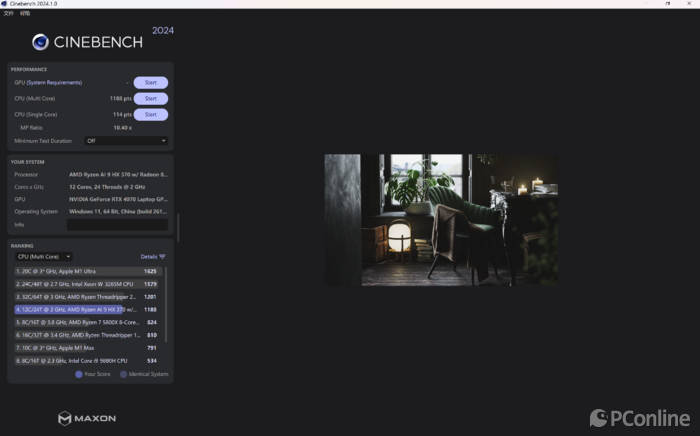This screenshot has width=700, height=436.
Task: Click the MP Ratio value
Action: click(122, 128)
